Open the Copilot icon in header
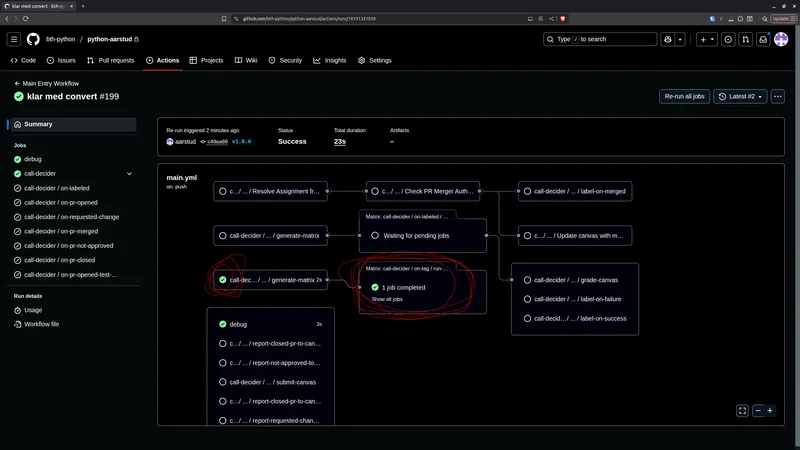Image resolution: width=800 pixels, height=450 pixels. 667,39
